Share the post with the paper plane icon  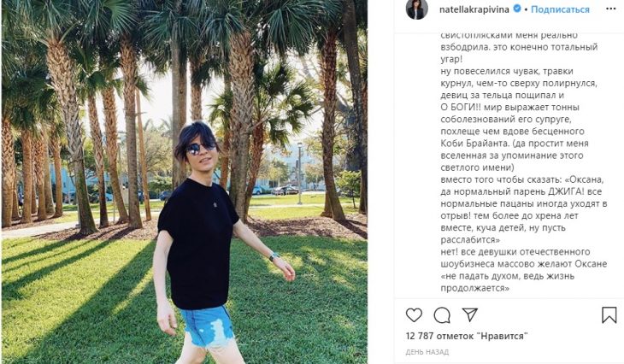tap(469, 314)
